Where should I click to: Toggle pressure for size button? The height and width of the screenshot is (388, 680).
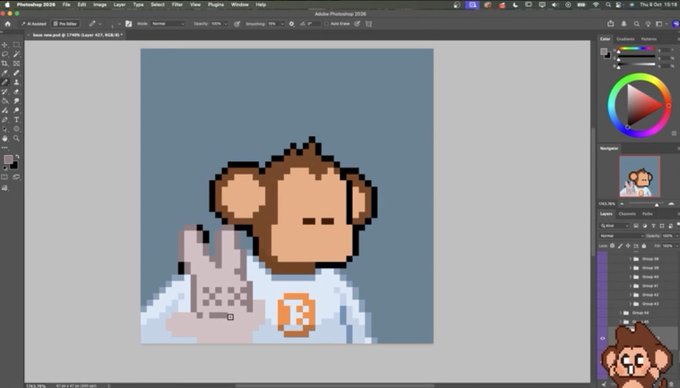coord(357,24)
